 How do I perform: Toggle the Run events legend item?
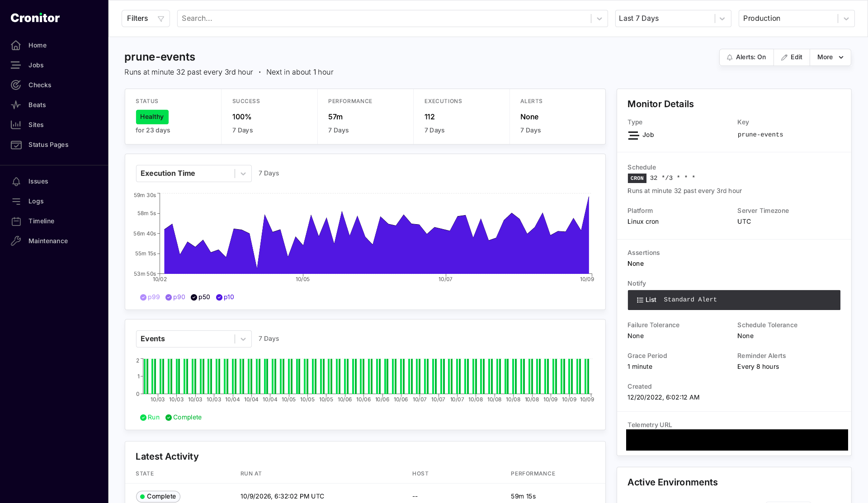tap(150, 418)
